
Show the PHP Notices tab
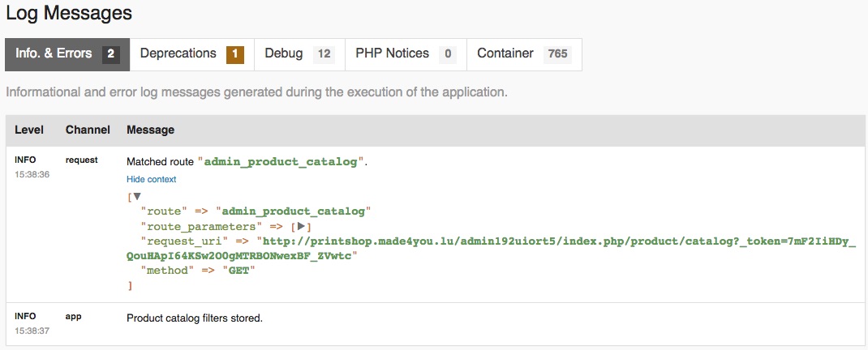point(392,54)
